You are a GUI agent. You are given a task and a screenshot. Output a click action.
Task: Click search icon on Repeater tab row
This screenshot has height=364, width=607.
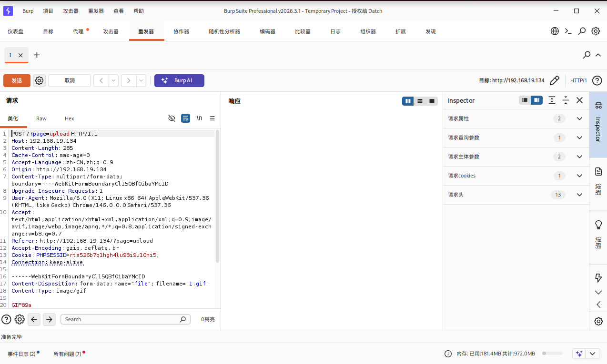coord(587,55)
